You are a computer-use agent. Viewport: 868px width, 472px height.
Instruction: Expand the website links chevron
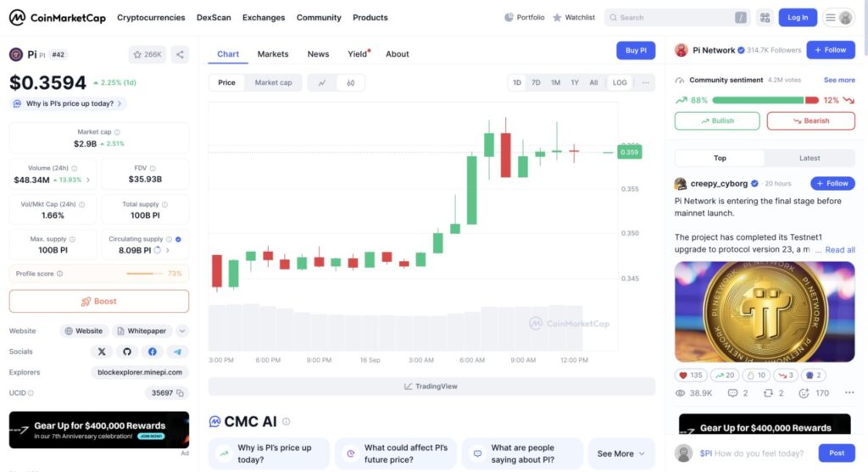(x=182, y=331)
